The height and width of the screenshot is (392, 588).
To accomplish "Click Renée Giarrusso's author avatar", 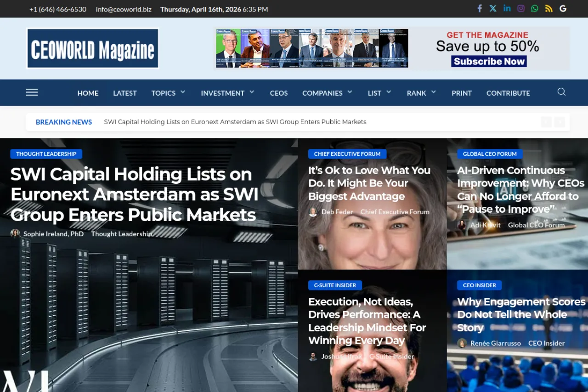I will (462, 343).
